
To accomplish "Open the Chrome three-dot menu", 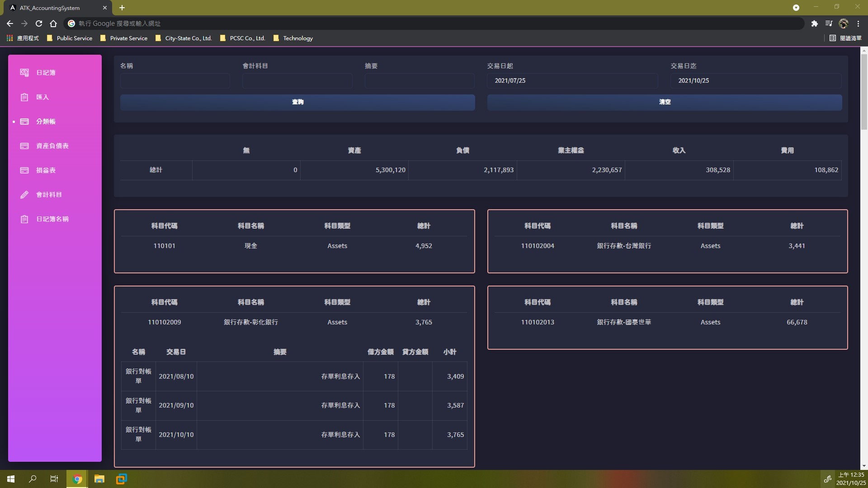I will coord(858,23).
